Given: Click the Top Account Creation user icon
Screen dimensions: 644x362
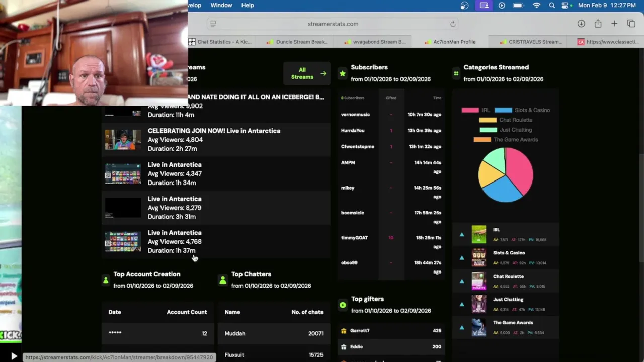Looking at the screenshot, I should coord(106,280).
